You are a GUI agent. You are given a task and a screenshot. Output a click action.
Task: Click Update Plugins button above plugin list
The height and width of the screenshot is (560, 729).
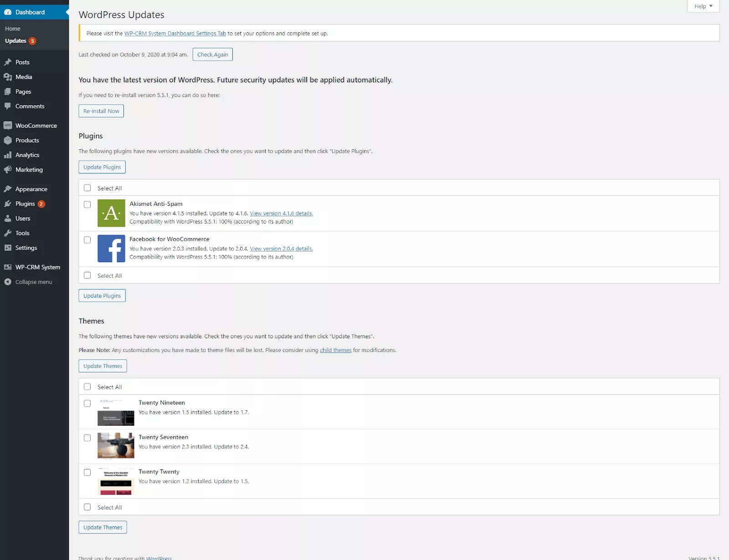click(102, 167)
